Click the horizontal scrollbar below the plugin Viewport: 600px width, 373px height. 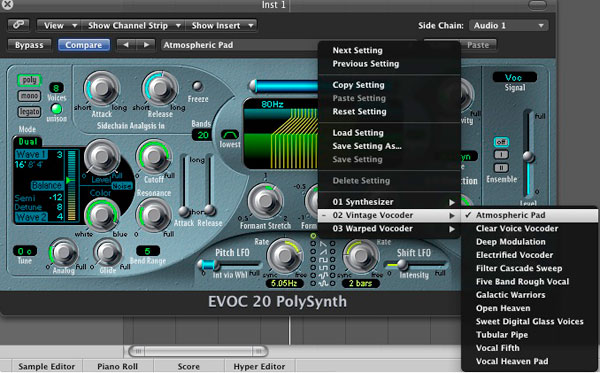pos(198,351)
